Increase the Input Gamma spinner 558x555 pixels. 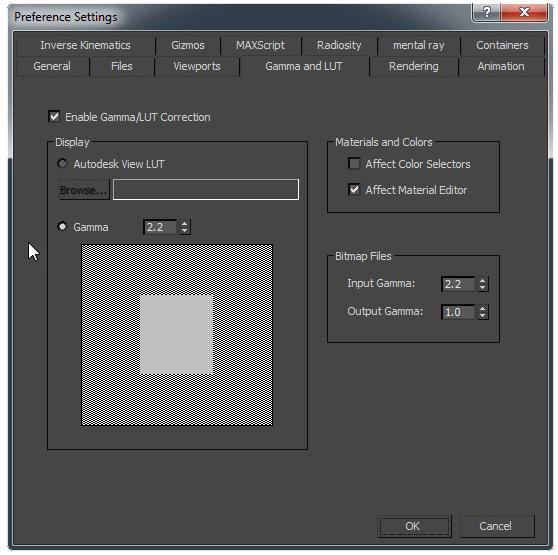point(483,281)
